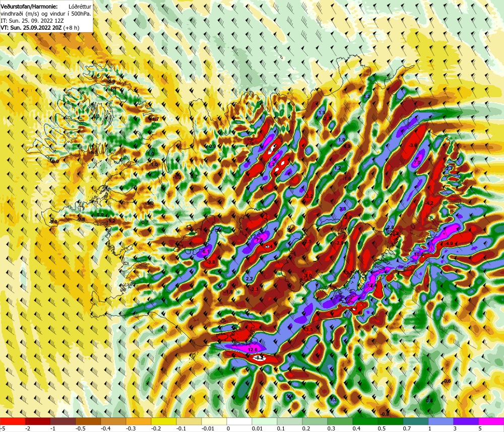Click the '-1.7' value label

click(155, 119)
